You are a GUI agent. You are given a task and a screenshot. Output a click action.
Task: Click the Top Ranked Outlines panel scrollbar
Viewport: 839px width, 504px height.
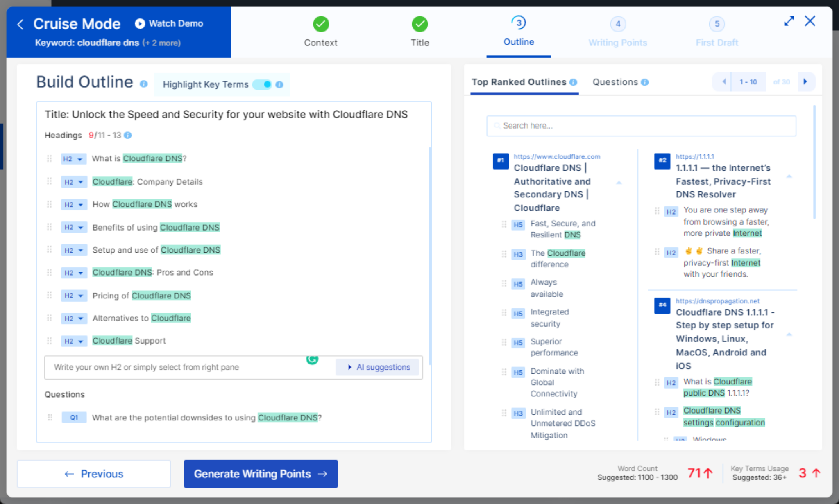814,163
